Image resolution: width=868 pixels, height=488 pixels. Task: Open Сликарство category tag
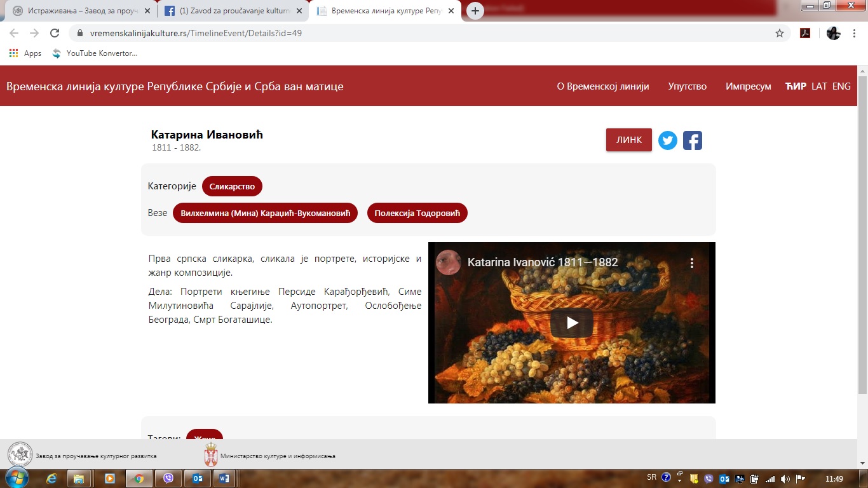pyautogui.click(x=232, y=186)
